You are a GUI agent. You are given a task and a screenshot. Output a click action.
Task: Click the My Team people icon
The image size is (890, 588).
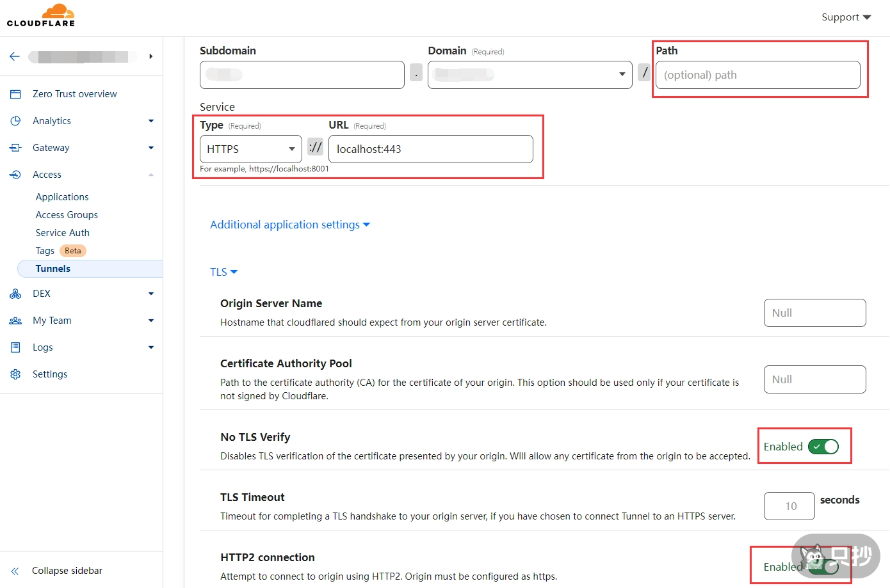point(15,321)
